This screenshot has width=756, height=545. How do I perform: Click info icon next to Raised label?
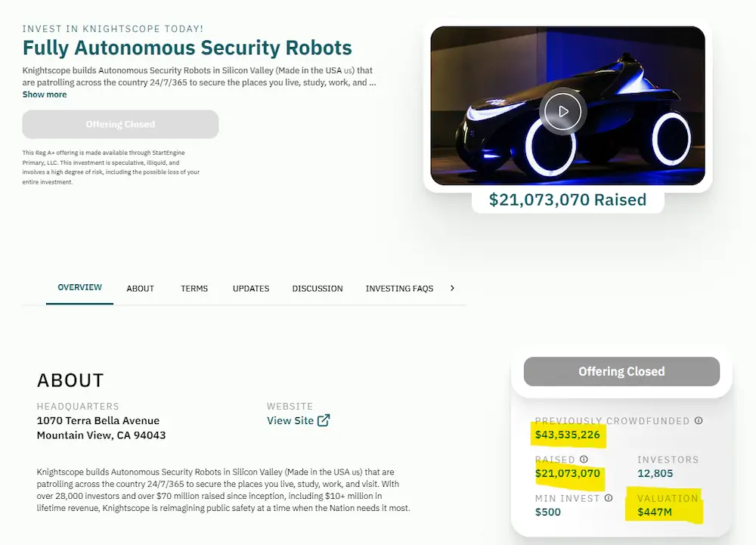coord(584,460)
